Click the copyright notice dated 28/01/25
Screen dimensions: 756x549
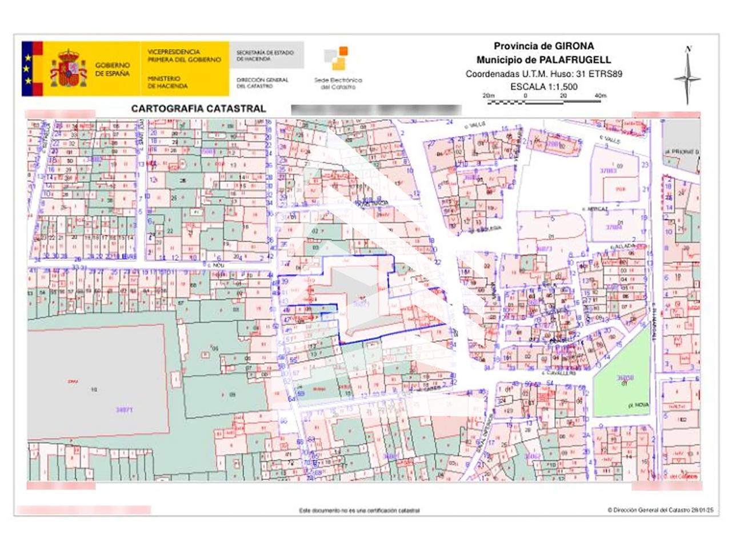pos(660,510)
